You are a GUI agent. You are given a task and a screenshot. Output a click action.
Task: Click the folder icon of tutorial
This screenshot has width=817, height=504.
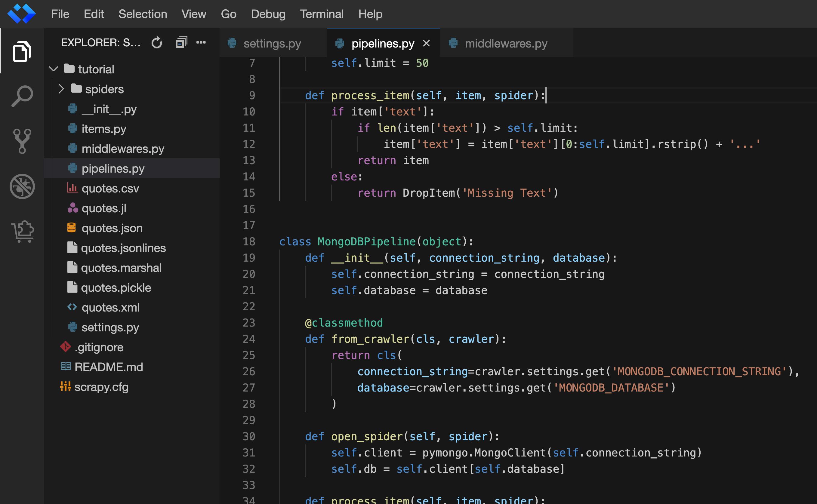click(x=69, y=68)
